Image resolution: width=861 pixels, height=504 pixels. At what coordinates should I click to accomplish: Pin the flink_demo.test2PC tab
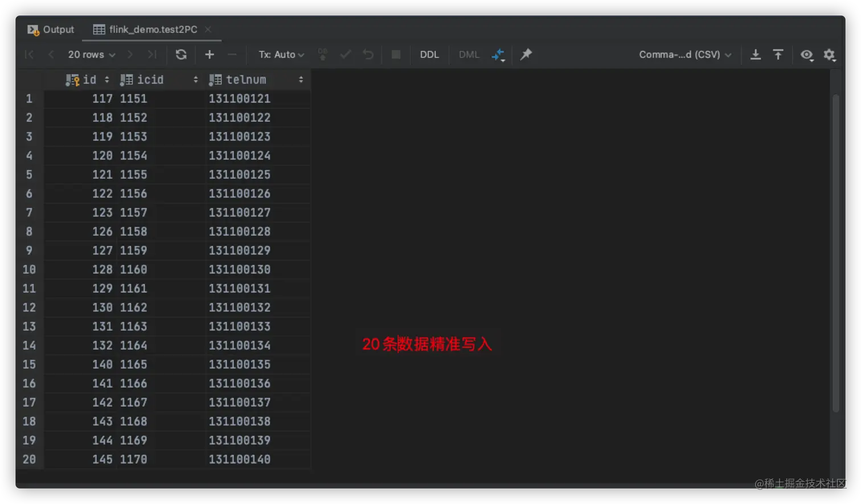pyautogui.click(x=526, y=54)
